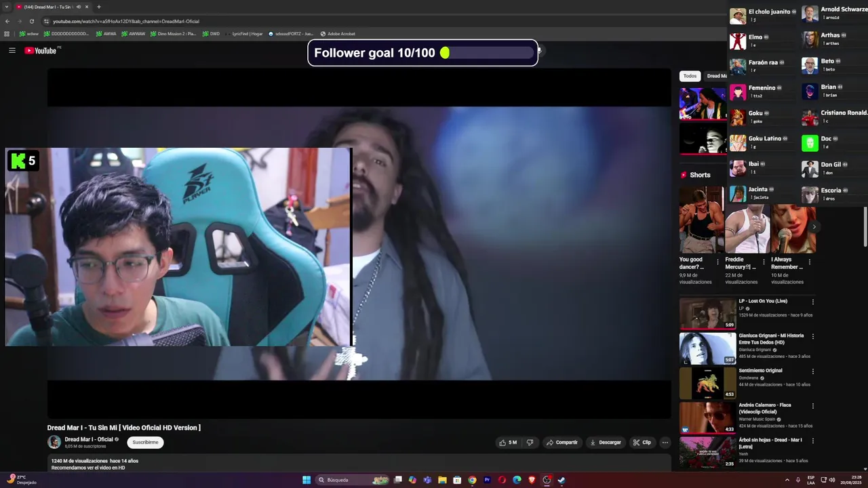The image size is (868, 488).
Task: Open options for Árbol sin hojas video
Action: click(x=812, y=440)
